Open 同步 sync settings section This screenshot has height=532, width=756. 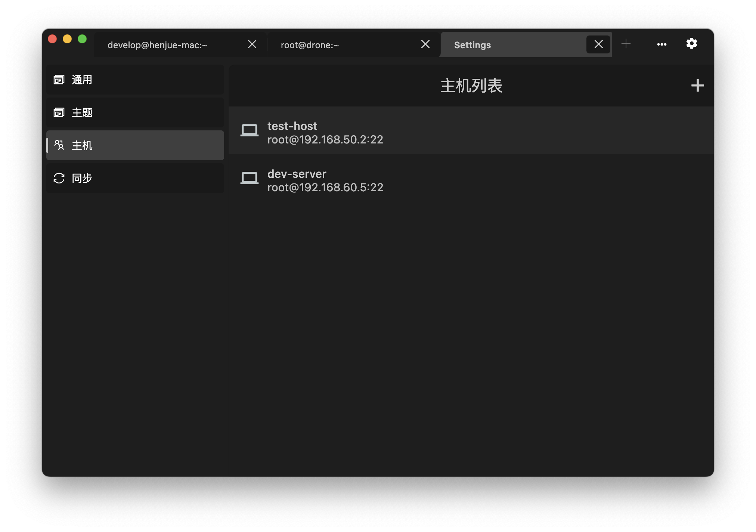[134, 178]
